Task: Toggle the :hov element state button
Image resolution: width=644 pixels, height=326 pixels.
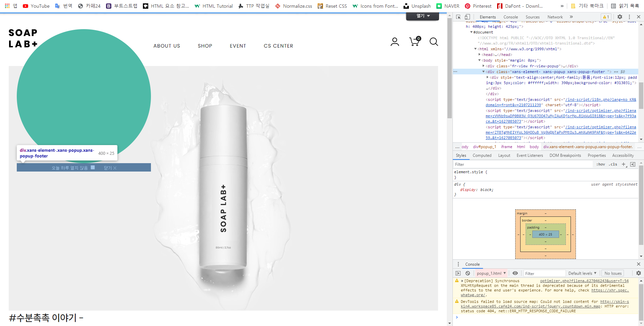Action: 600,164
